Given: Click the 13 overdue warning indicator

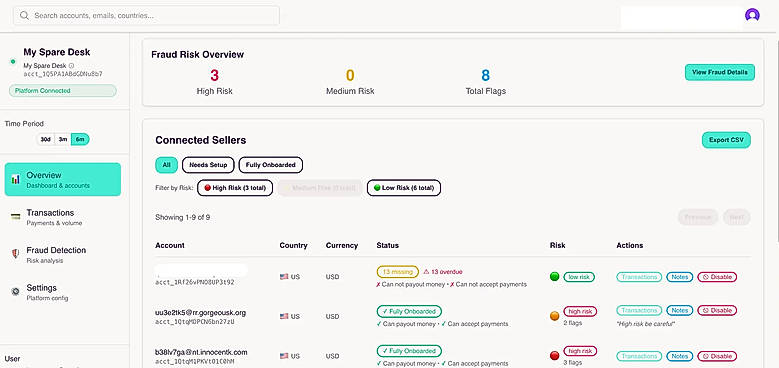Looking at the screenshot, I should (443, 272).
